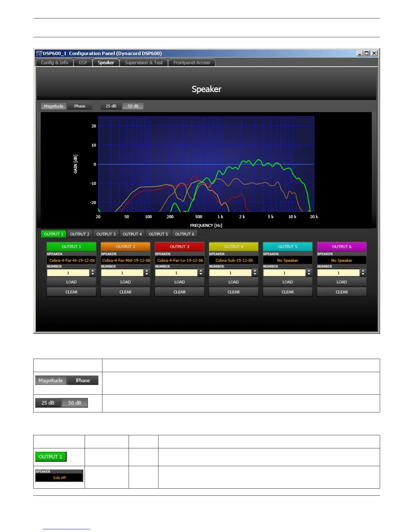The image size is (411, 532).
Task: Decrease the NUMBER value for OUTPUT 1
Action: point(93,274)
